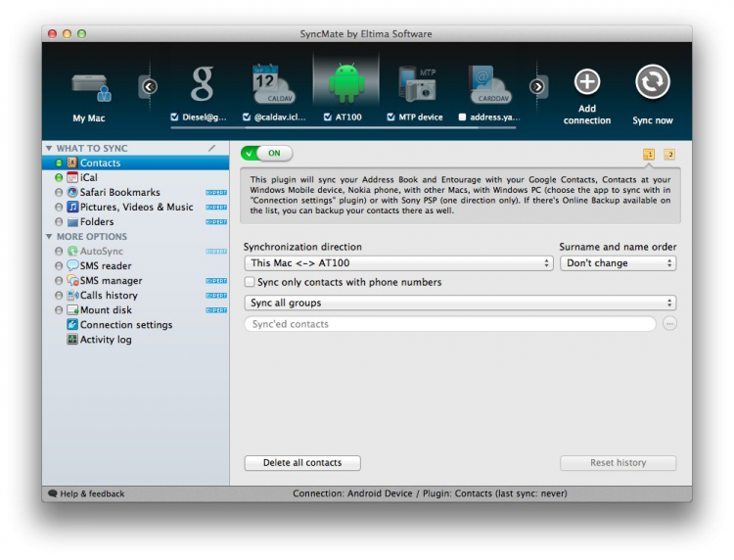Toggle the iCal plugin status indicator
This screenshot has height=560, width=734.
pyautogui.click(x=59, y=177)
